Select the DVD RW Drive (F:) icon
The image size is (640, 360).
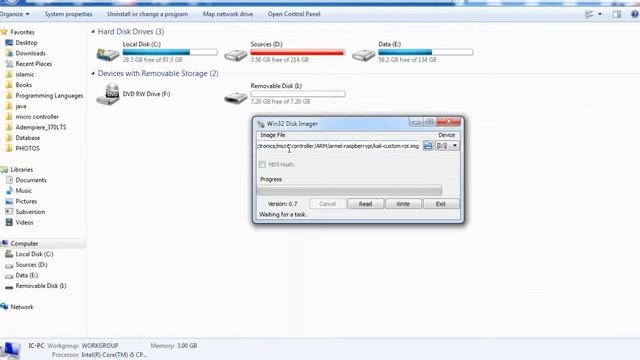click(108, 94)
